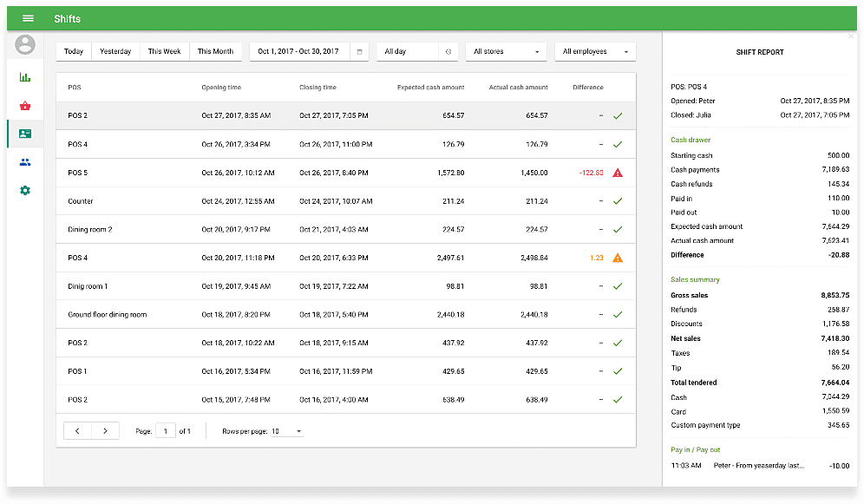
Task: Open the Rows per page dropdown
Action: point(287,431)
